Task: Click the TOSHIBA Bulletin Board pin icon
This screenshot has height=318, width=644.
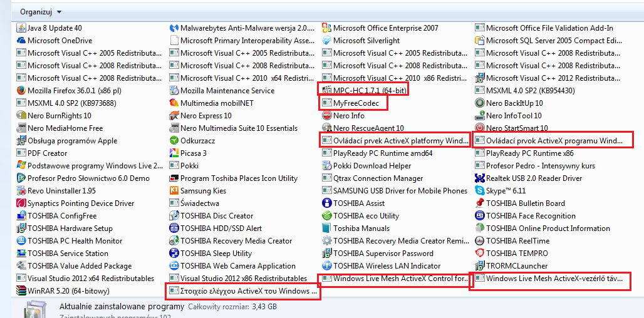Action: [480, 203]
